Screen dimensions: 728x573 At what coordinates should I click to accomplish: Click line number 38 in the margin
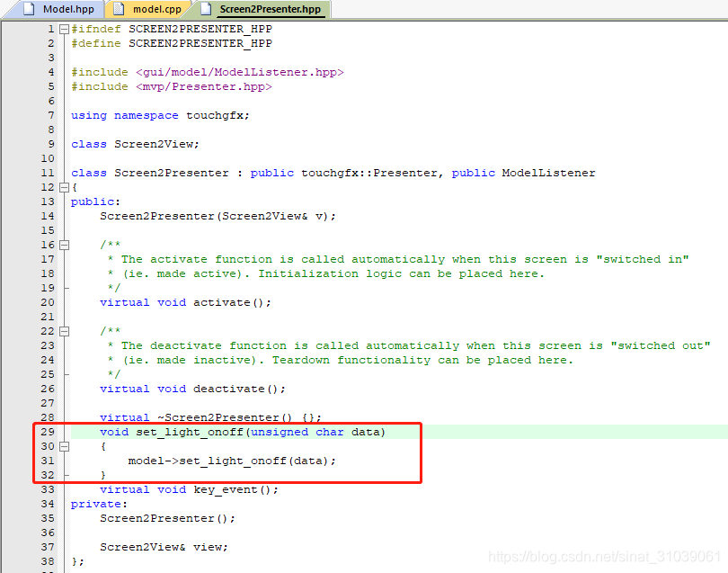tap(48, 561)
